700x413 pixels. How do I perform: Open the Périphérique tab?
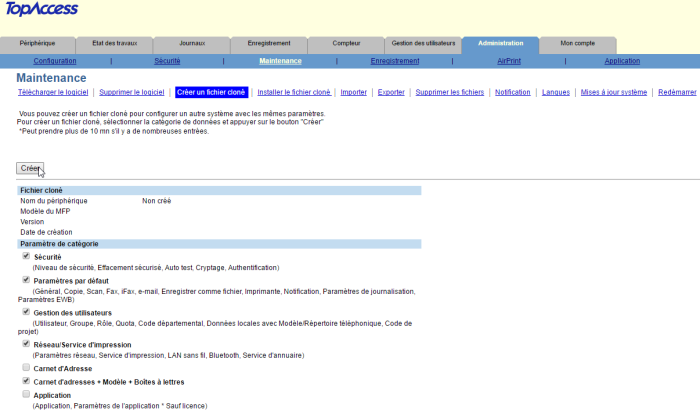(38, 44)
